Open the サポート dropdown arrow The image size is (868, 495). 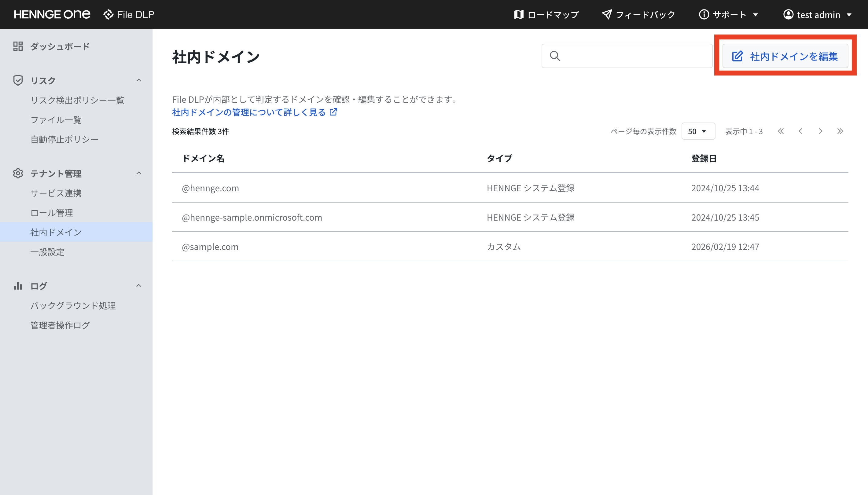click(756, 15)
